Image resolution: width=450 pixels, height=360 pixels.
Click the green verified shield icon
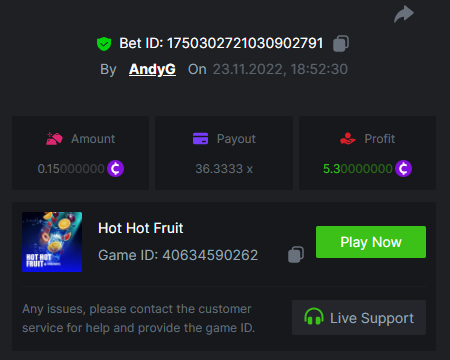coord(104,44)
